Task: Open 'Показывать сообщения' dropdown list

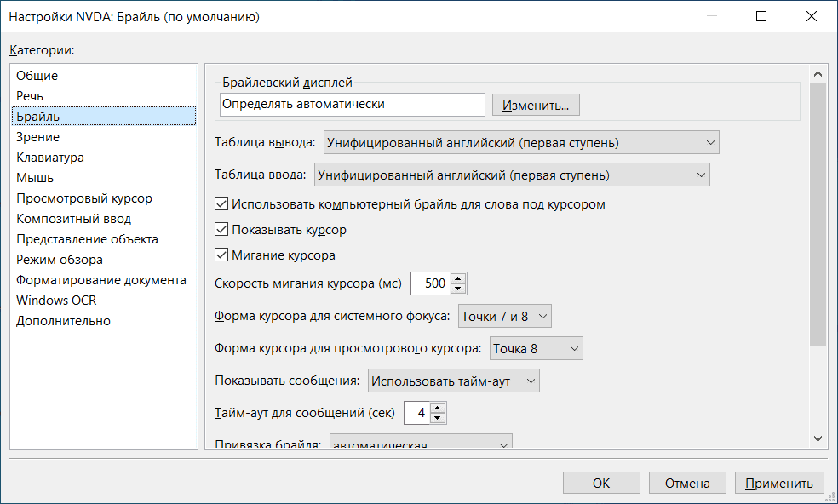Action: click(x=453, y=381)
